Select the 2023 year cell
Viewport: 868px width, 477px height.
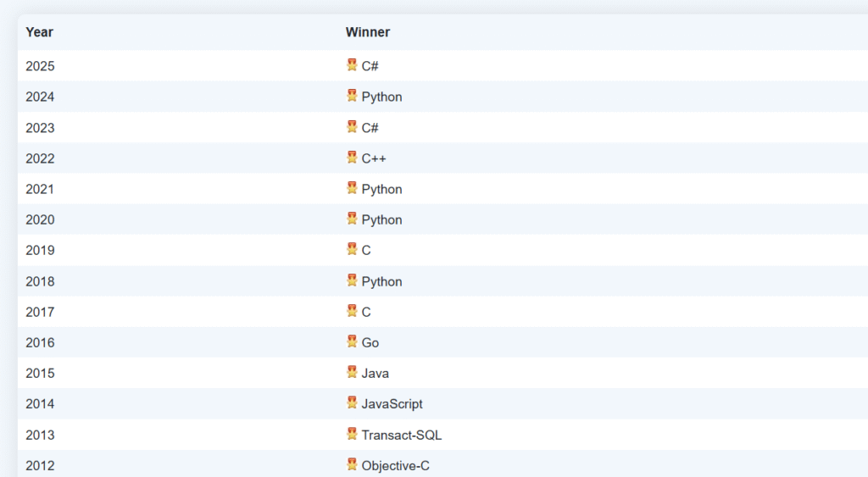pyautogui.click(x=40, y=128)
